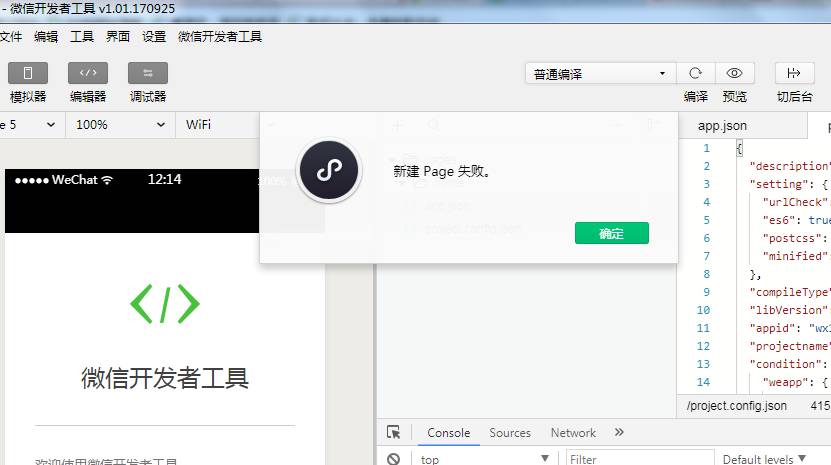Image resolution: width=831 pixels, height=465 pixels.
Task: Click the "weapp" key on line 14
Action: tap(785, 382)
